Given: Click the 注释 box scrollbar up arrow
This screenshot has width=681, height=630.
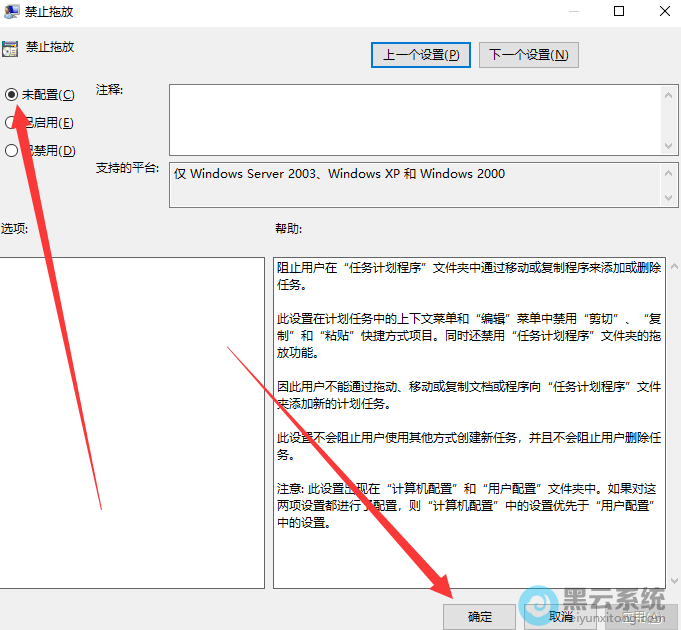Looking at the screenshot, I should pyautogui.click(x=671, y=93).
